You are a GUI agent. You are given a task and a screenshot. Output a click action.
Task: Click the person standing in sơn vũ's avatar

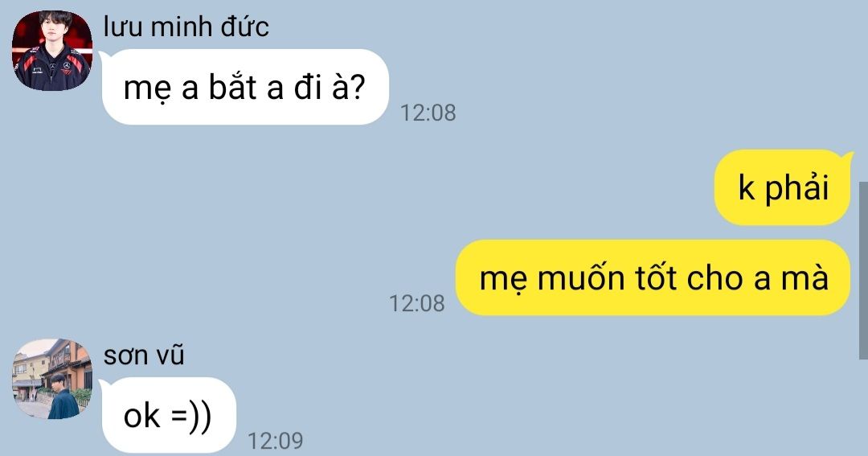tap(63, 396)
